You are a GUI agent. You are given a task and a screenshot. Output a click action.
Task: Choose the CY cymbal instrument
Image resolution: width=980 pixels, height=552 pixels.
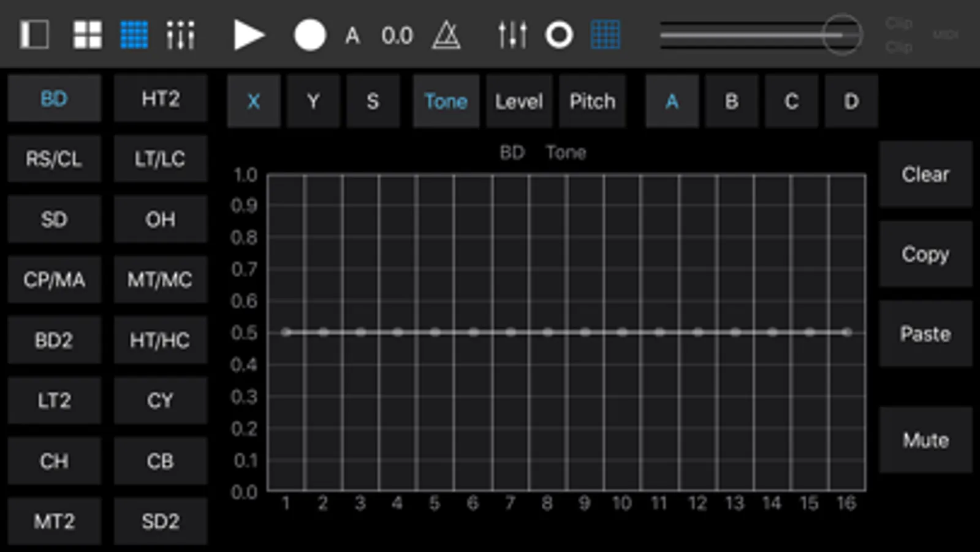[x=161, y=401]
